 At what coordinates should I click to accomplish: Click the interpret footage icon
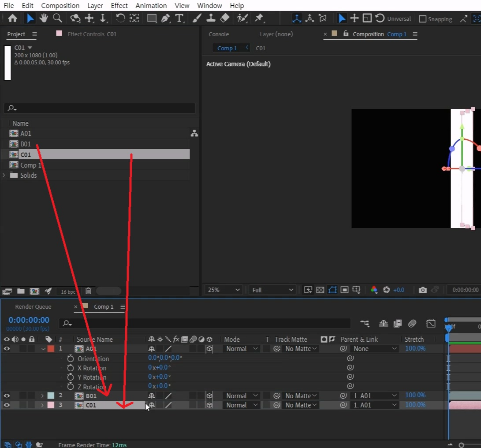click(7, 291)
